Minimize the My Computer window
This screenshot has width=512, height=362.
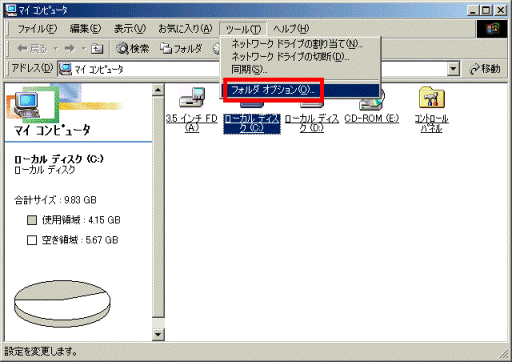click(x=473, y=10)
